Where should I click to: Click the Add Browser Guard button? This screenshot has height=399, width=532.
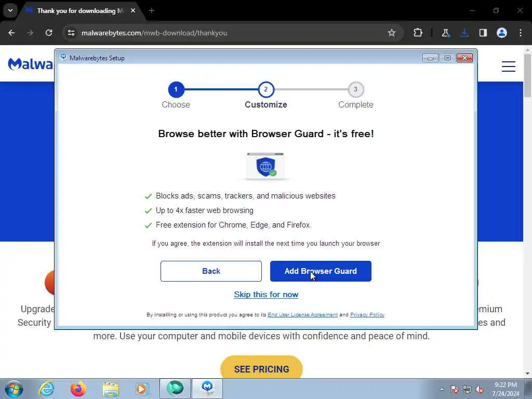[x=321, y=271]
